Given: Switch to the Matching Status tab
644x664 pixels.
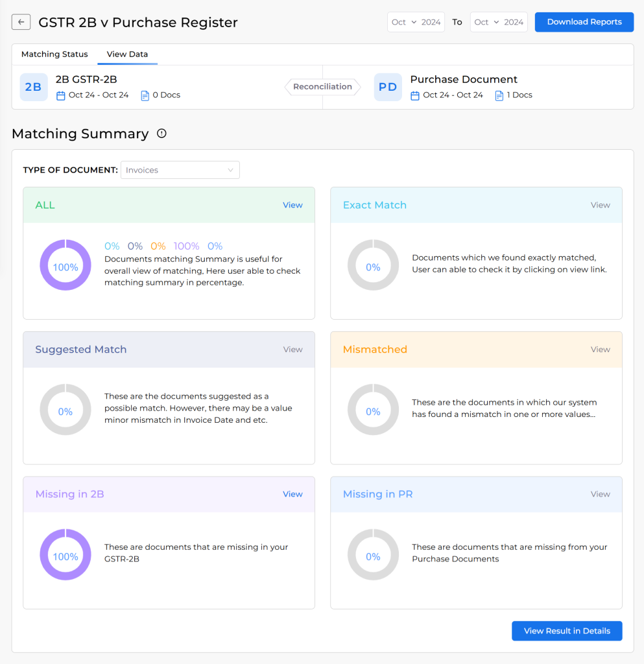Looking at the screenshot, I should (54, 54).
